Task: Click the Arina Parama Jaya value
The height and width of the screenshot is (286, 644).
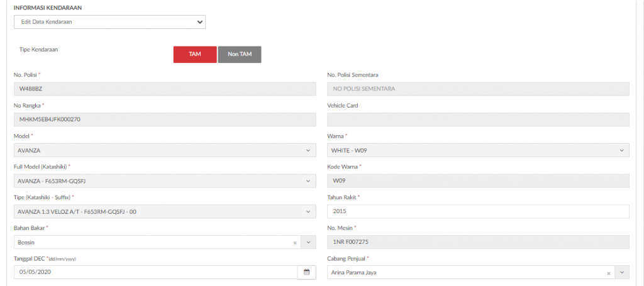Action: (x=353, y=272)
